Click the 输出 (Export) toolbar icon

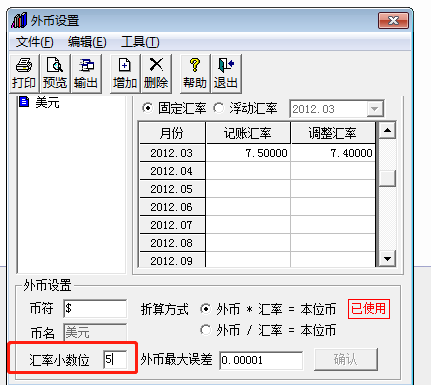tap(86, 74)
